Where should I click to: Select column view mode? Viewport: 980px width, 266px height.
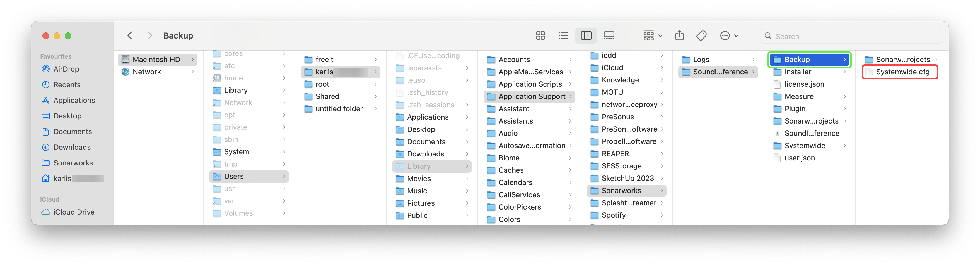pyautogui.click(x=586, y=36)
